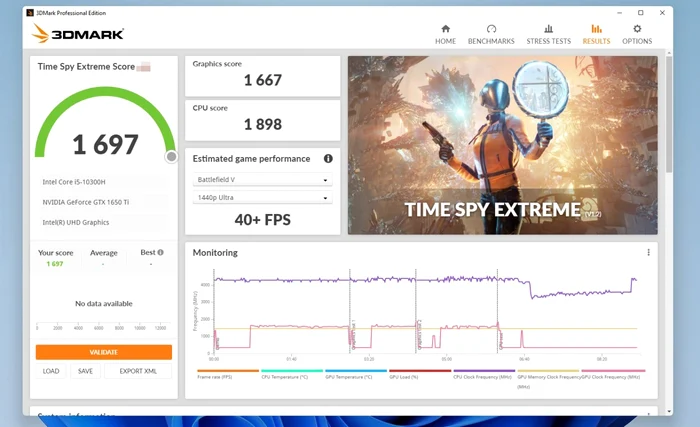Click the score gauge end knob
The height and width of the screenshot is (427, 700).
point(171,157)
